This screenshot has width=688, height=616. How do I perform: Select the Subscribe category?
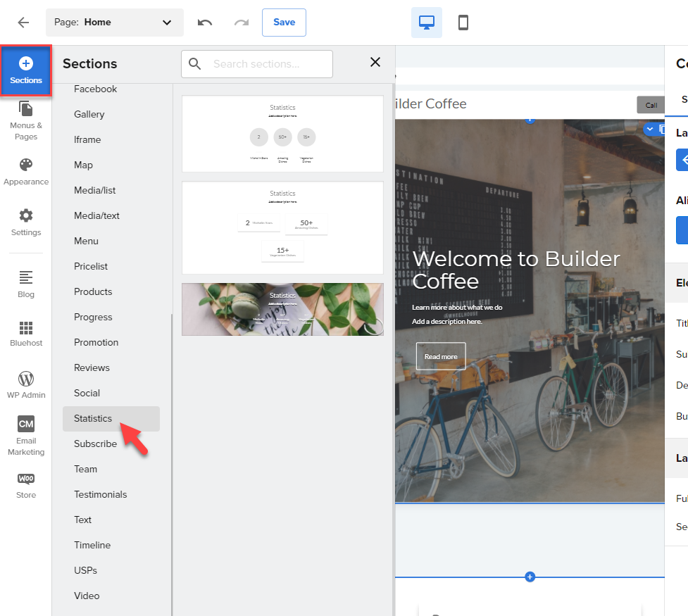point(95,444)
